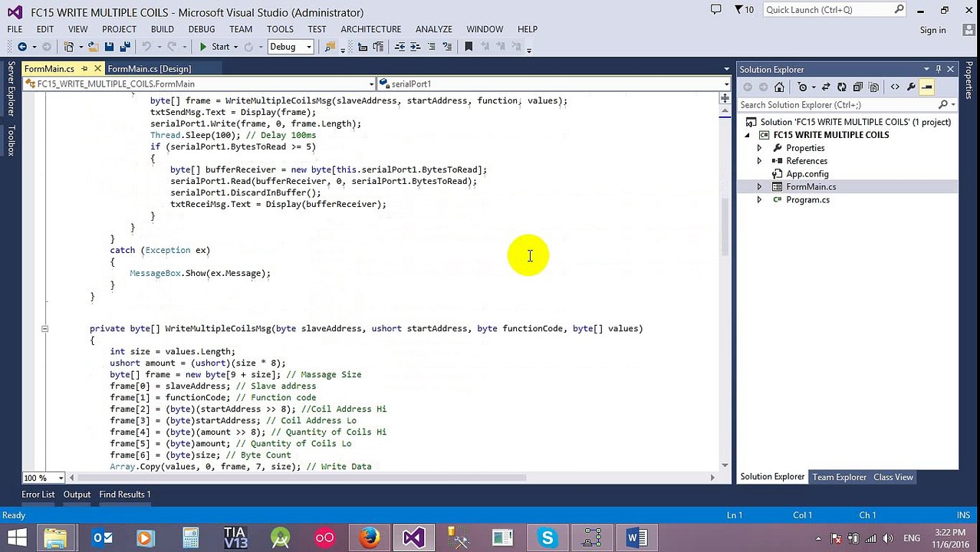
Task: Click the New Project toolbar icon
Action: (69, 47)
